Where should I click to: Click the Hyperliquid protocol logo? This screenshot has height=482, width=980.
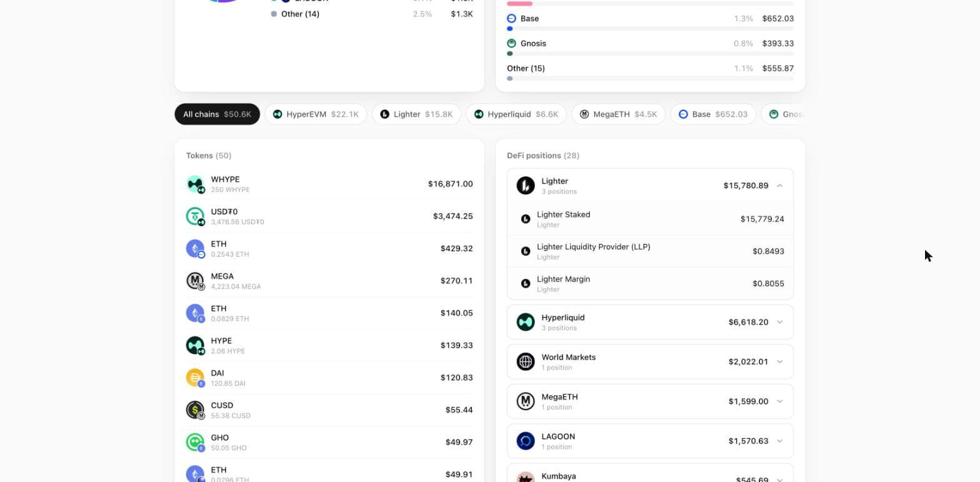pos(526,322)
